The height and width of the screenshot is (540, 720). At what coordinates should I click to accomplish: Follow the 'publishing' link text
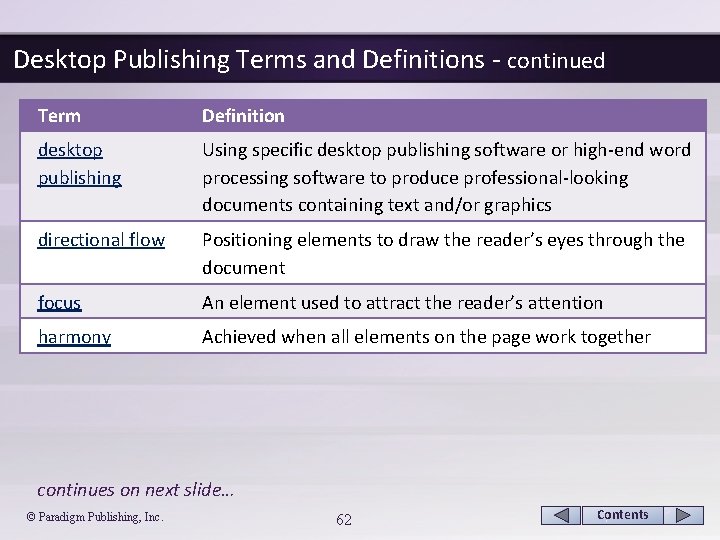(x=79, y=178)
